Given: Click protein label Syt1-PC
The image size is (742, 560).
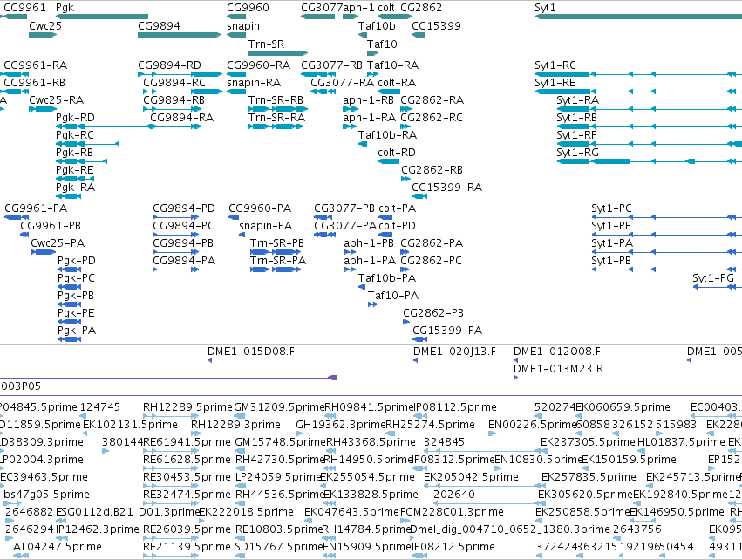Looking at the screenshot, I should [x=611, y=208].
